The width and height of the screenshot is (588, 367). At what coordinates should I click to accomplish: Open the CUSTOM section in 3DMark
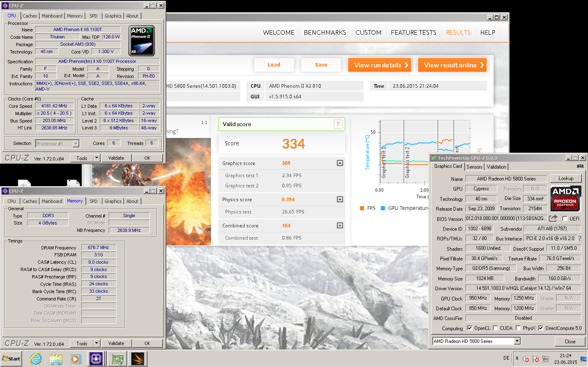[x=368, y=33]
